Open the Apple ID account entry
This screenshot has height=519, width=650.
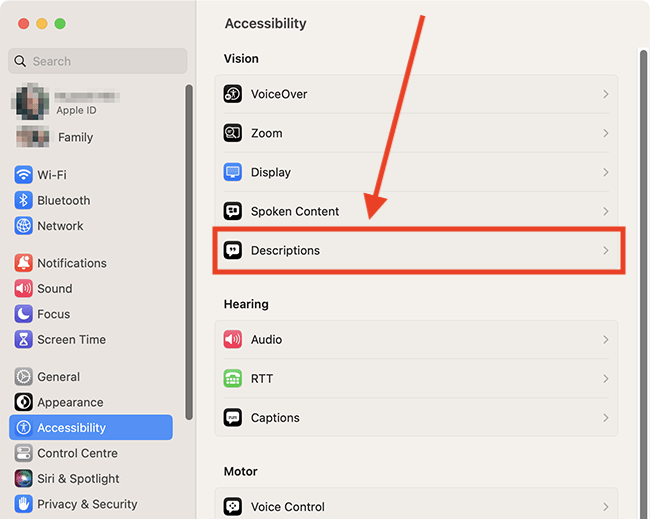[x=67, y=102]
